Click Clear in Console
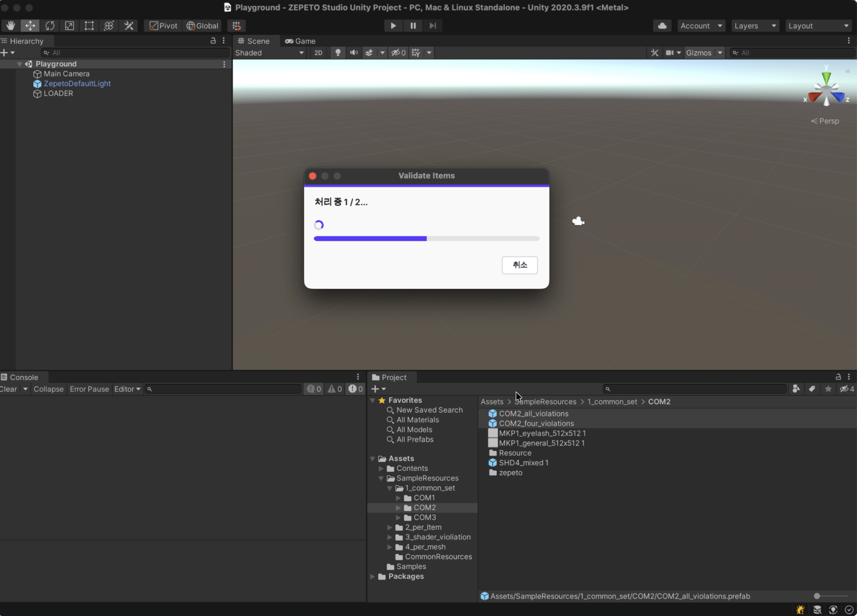 pyautogui.click(x=9, y=389)
